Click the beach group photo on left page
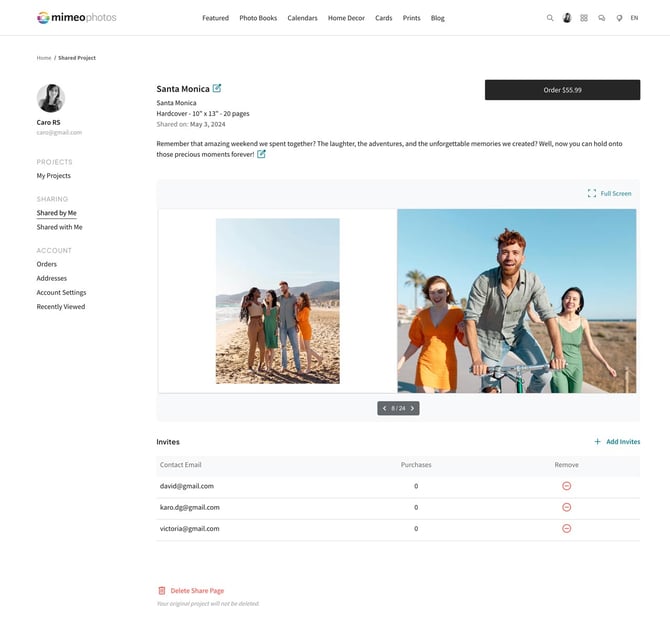Viewport: 670px width, 643px height. pyautogui.click(x=277, y=301)
